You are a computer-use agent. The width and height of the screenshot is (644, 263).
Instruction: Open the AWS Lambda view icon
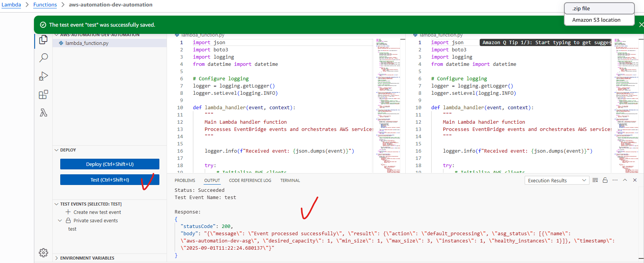(x=43, y=113)
